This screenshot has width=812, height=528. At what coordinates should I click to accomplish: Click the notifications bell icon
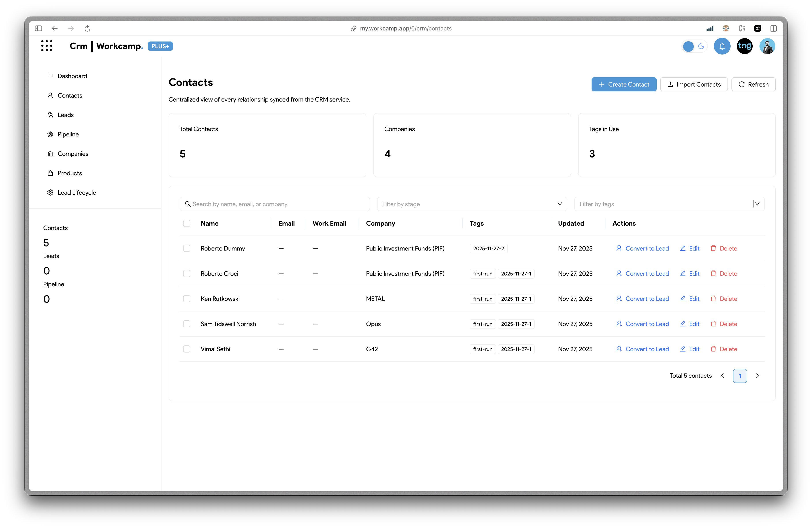pos(722,46)
